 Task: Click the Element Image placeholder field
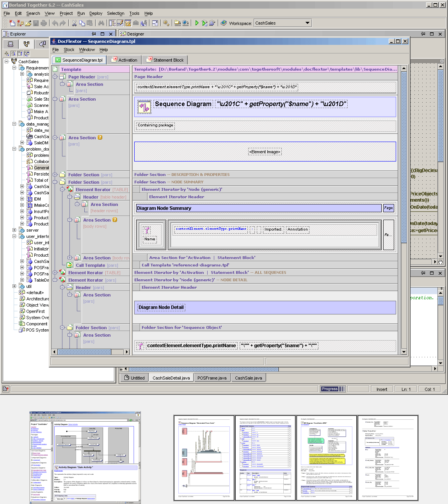265,152
